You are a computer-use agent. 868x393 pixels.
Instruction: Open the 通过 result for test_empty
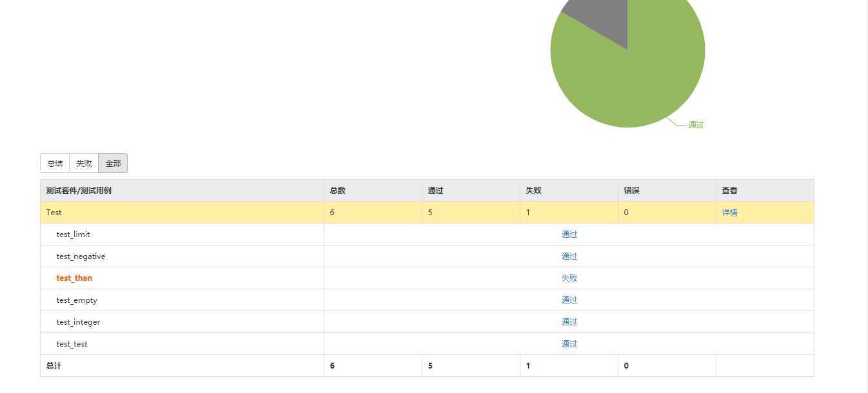coord(569,300)
